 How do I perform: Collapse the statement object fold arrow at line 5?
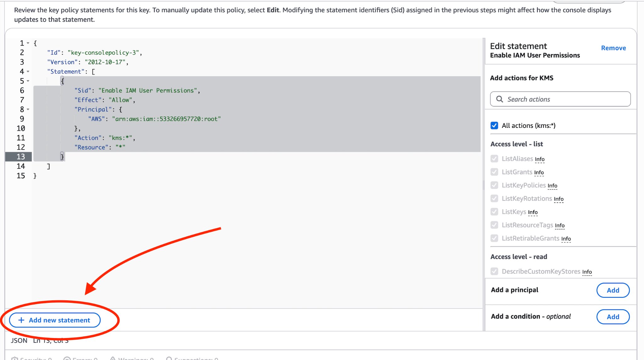tap(28, 81)
